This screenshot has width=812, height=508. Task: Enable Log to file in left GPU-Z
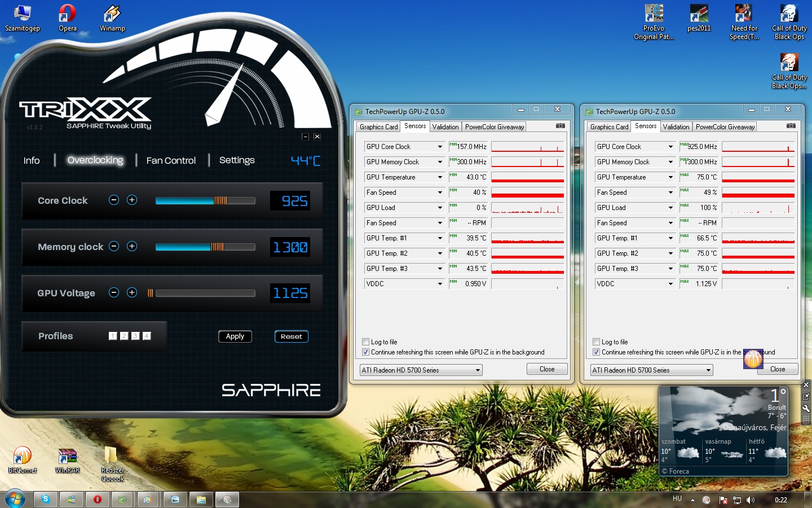pos(365,342)
